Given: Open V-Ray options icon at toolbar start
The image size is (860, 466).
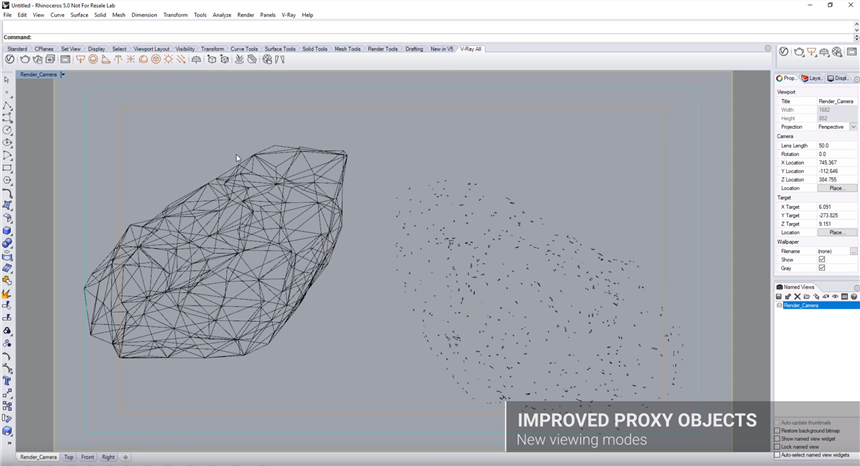Looking at the screenshot, I should click(10, 60).
